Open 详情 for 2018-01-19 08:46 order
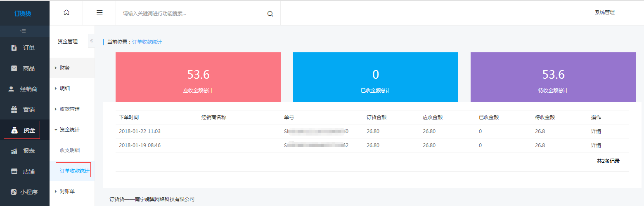Image resolution: width=644 pixels, height=206 pixels. pyautogui.click(x=596, y=145)
